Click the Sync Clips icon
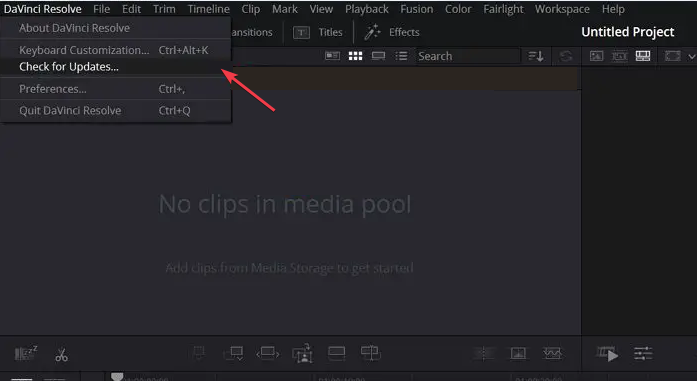Screen dimensions: 697x381 [x=565, y=56]
